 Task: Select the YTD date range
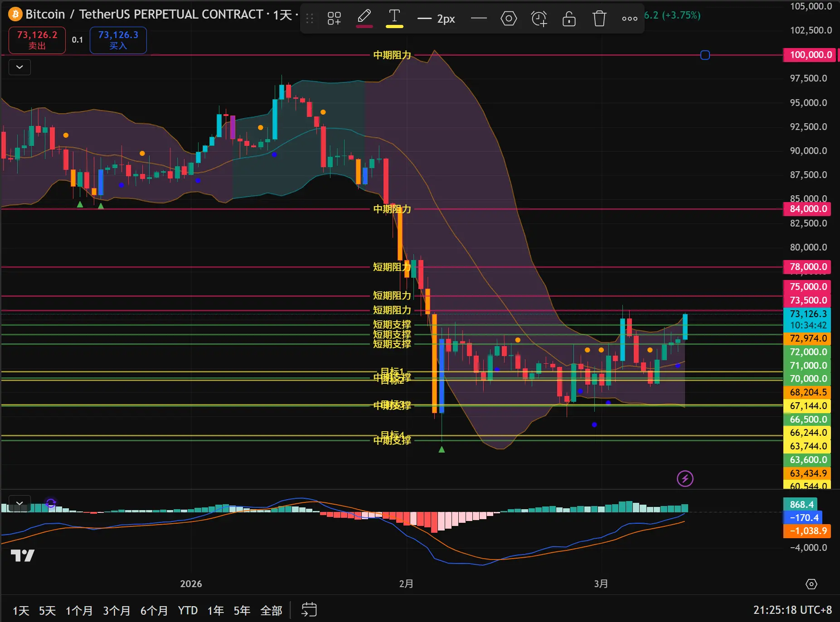coord(188,611)
